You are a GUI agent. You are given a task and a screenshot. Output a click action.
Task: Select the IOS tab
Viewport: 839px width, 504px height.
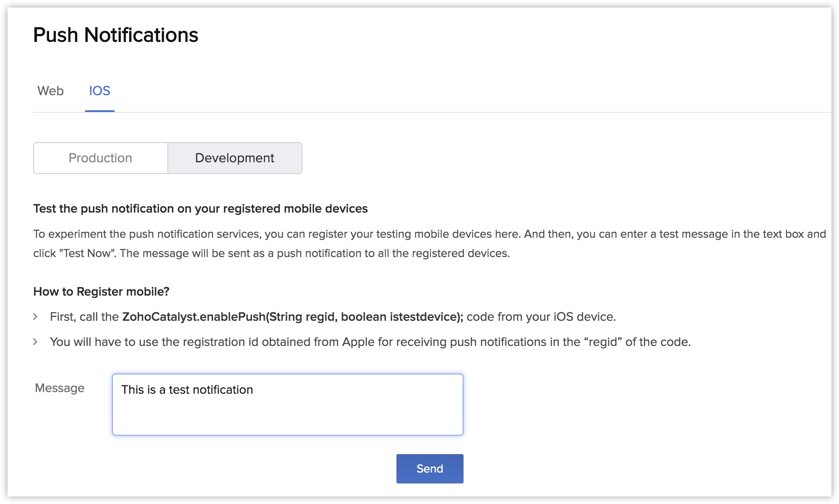pyautogui.click(x=99, y=91)
